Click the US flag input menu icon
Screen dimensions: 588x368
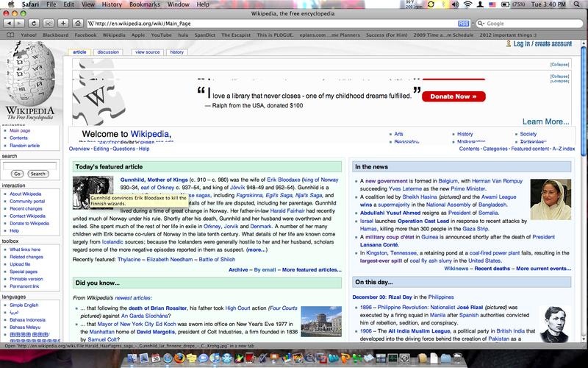(x=492, y=4)
